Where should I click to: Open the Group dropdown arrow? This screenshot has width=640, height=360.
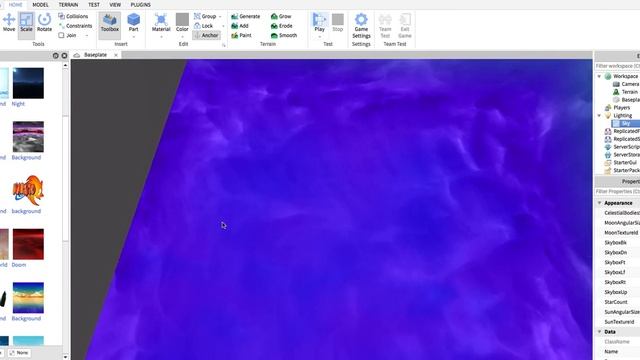point(220,17)
